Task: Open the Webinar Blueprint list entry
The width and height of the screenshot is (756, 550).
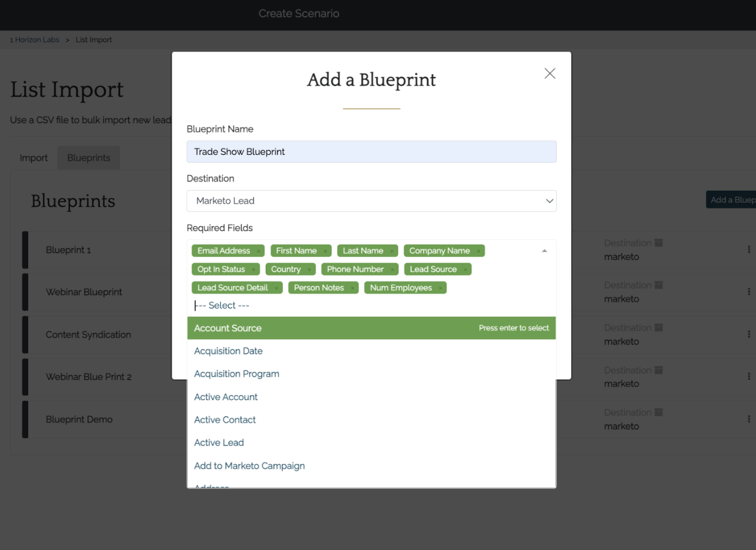Action: [x=84, y=292]
